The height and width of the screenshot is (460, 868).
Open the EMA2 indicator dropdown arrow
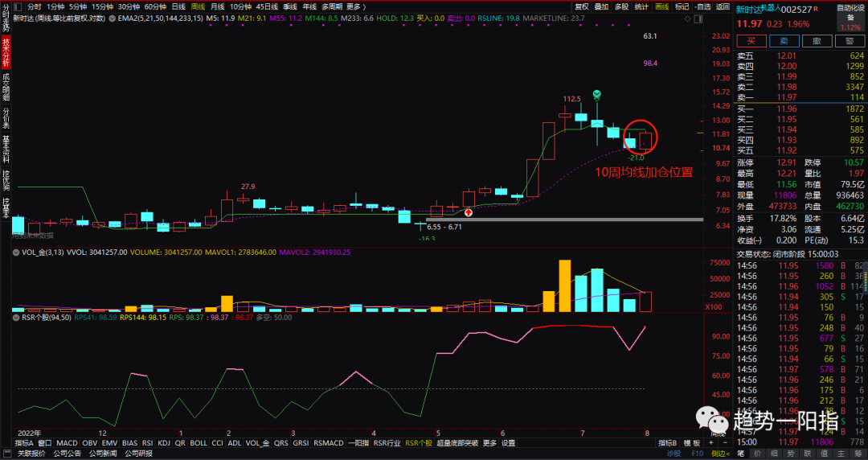(113, 18)
